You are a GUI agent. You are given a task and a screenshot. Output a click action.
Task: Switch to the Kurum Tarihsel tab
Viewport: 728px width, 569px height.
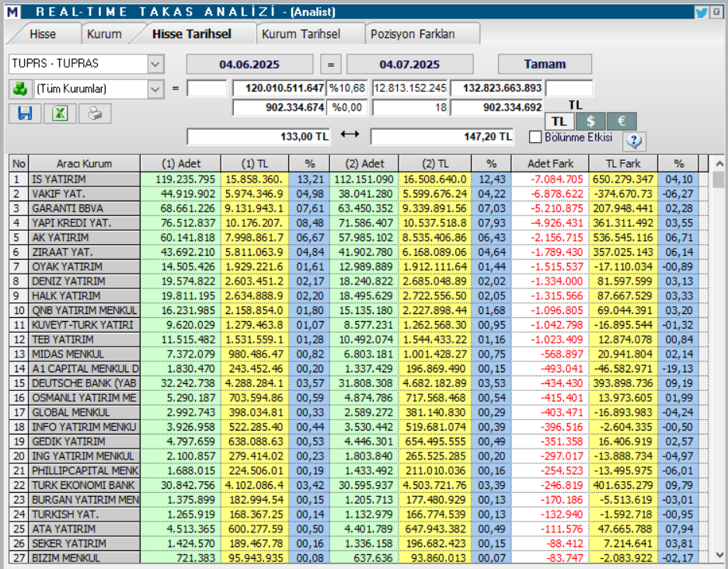301,34
